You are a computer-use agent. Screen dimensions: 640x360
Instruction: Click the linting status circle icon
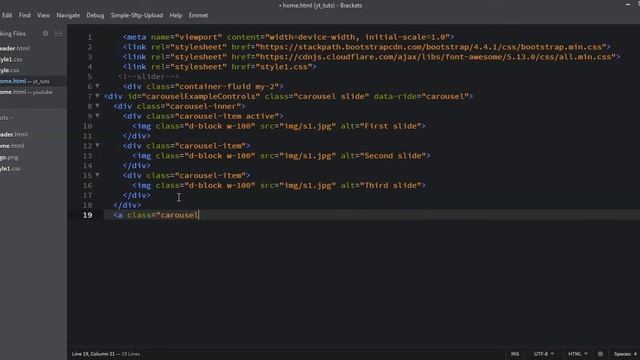(600, 354)
